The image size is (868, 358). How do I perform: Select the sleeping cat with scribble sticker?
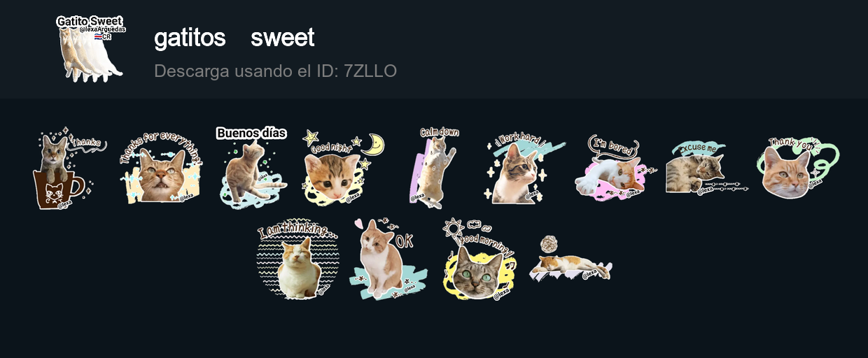tap(570, 259)
